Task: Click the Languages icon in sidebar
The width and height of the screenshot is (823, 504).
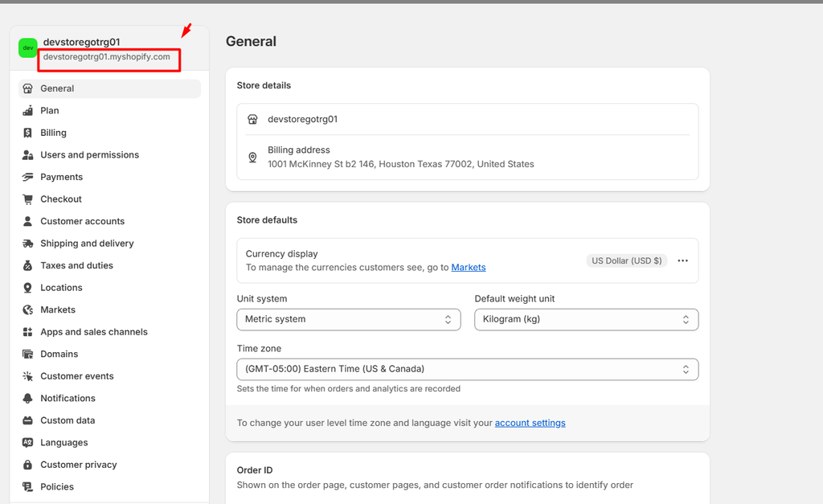Action: click(x=28, y=443)
